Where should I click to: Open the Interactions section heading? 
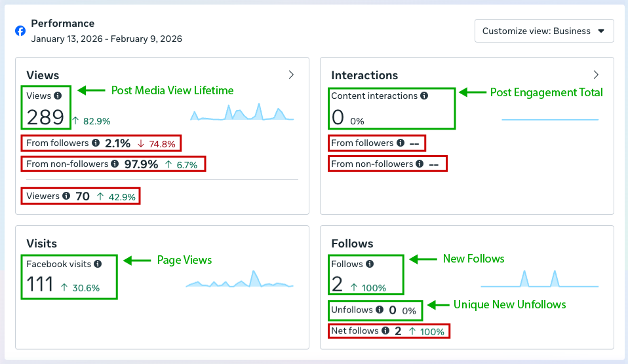(364, 75)
